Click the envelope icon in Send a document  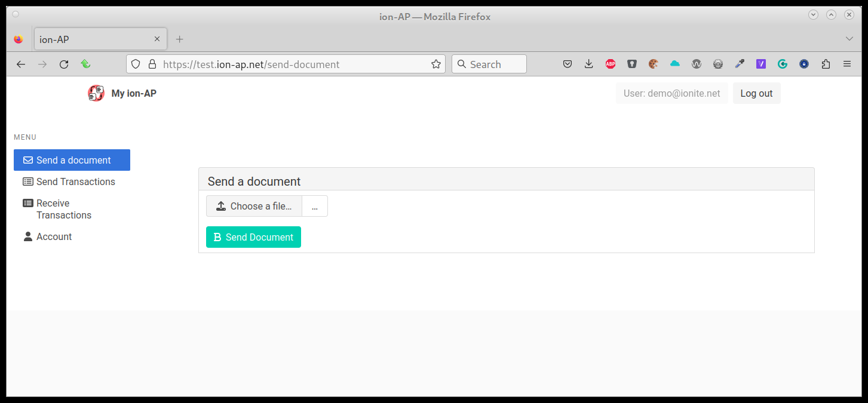[x=28, y=160]
